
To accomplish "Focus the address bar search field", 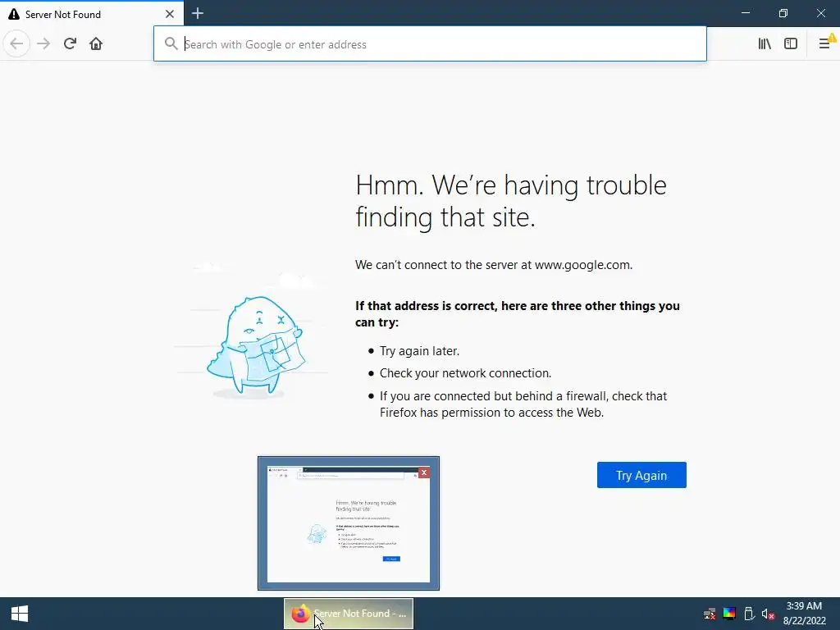I will tap(430, 44).
